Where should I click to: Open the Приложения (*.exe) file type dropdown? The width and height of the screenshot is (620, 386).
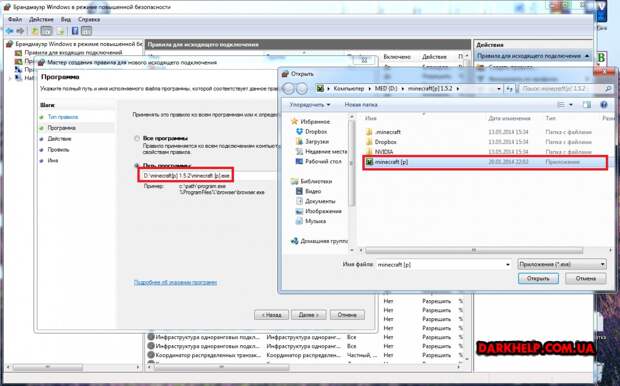[561, 264]
